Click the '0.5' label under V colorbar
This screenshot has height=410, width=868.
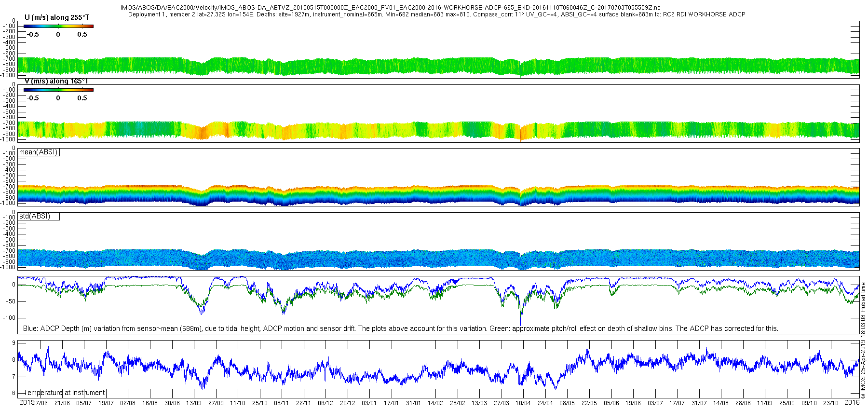tap(82, 98)
